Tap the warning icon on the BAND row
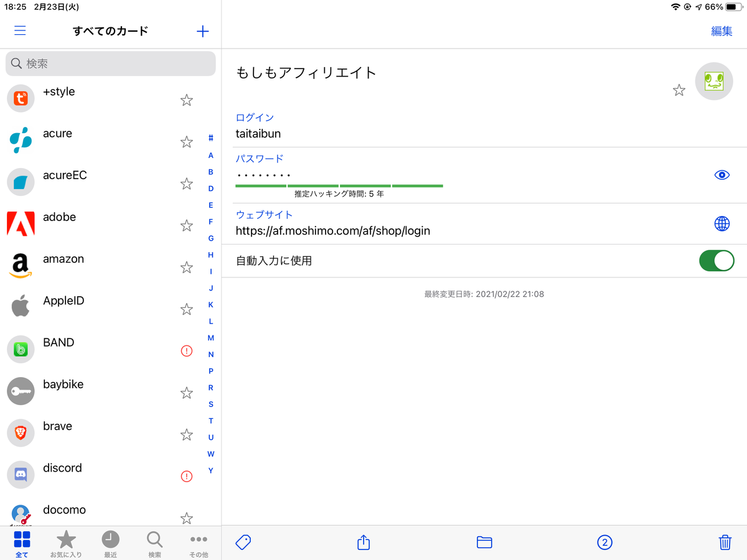The height and width of the screenshot is (560, 747). click(x=186, y=351)
